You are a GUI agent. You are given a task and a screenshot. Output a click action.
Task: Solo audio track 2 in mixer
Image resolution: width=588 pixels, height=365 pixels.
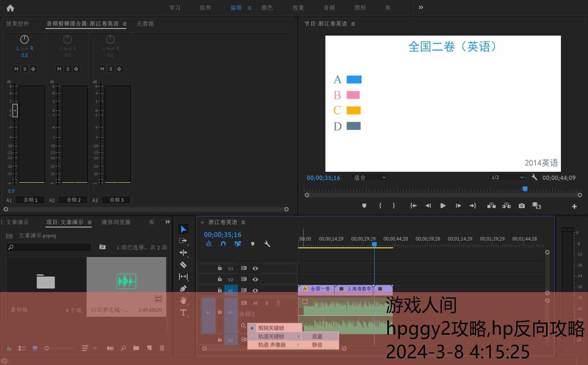68,69
